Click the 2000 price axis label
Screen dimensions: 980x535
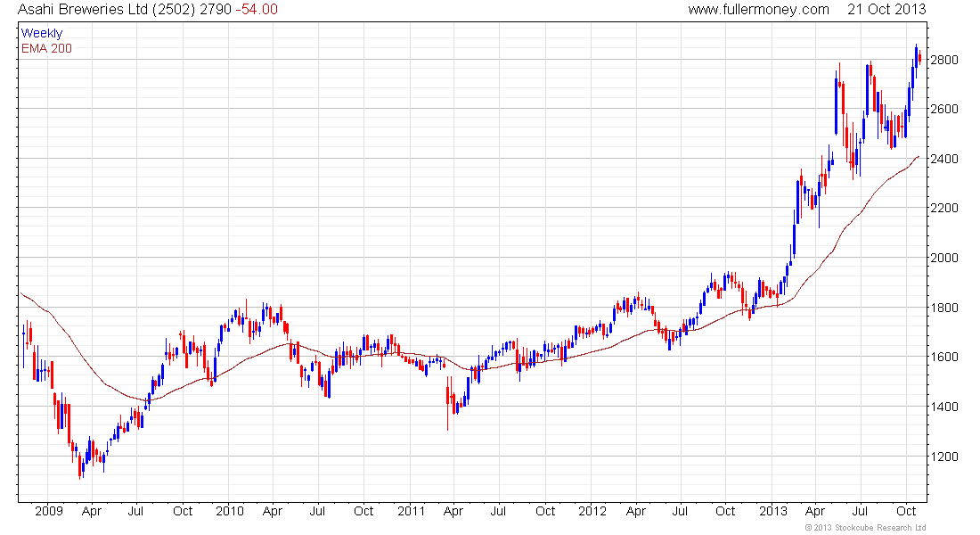pos(943,258)
